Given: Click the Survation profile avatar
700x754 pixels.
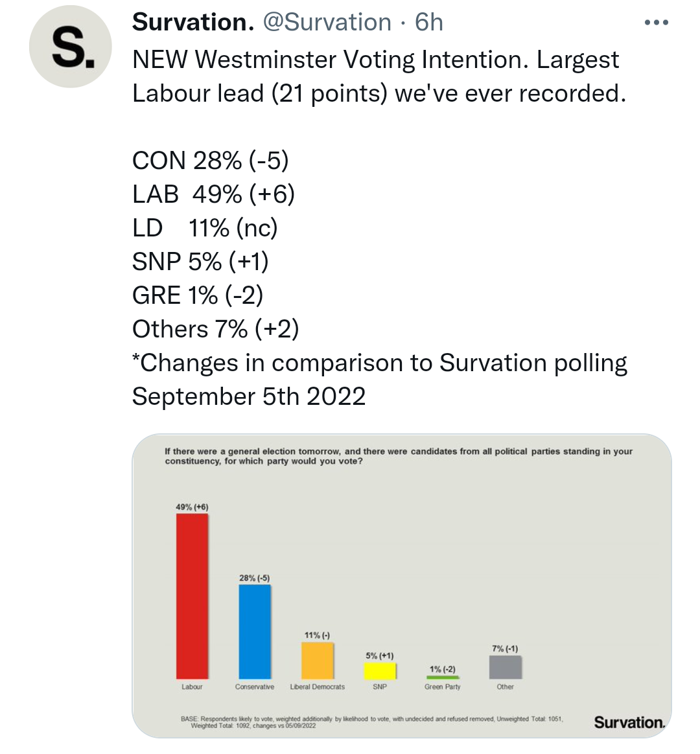Looking at the screenshot, I should click(x=70, y=47).
